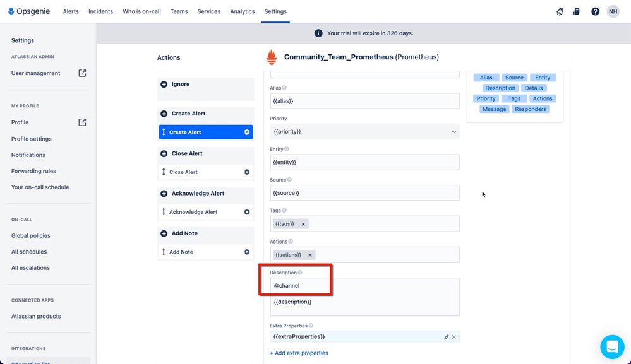This screenshot has width=631, height=364.
Task: Click the help icon beside Description label
Action: click(300, 273)
